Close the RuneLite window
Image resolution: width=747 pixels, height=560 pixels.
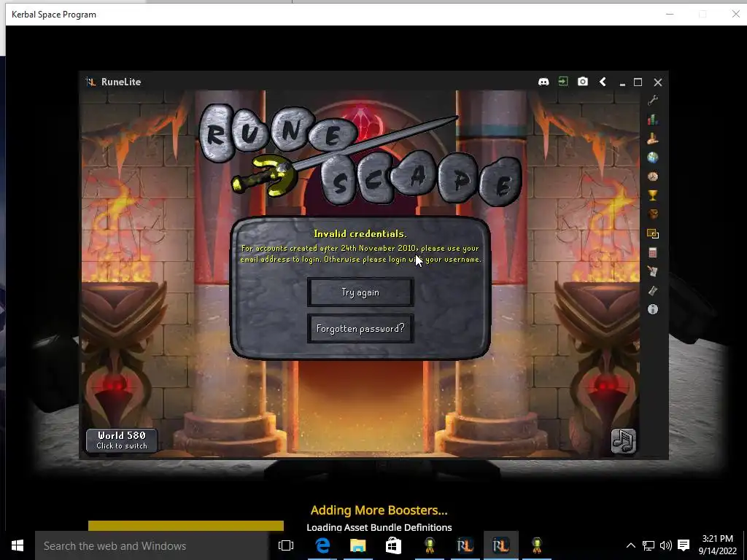click(x=658, y=82)
